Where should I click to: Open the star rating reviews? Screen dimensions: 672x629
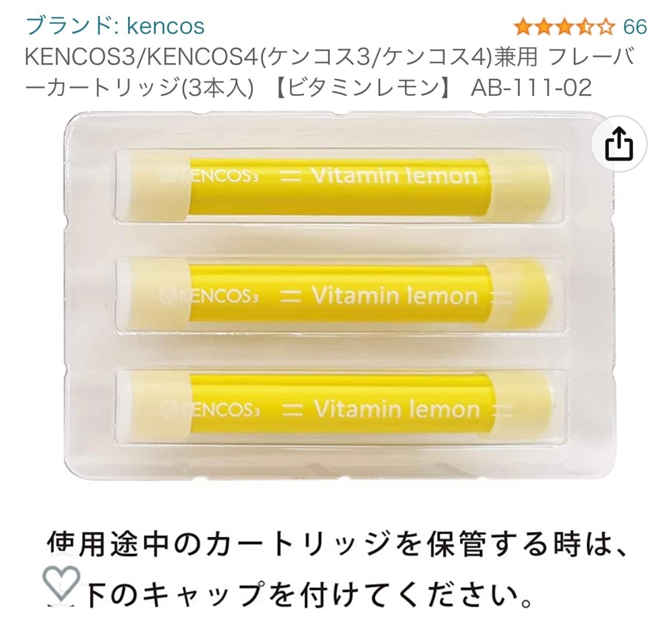point(564,26)
